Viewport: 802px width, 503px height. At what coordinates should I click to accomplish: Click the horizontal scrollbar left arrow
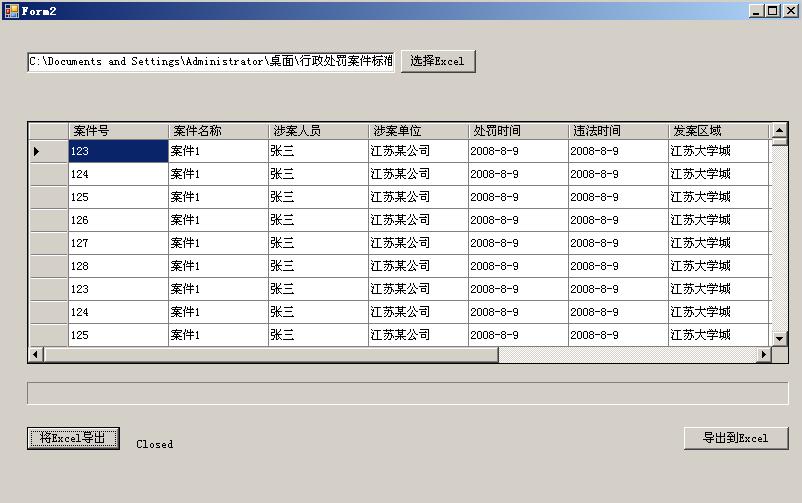[35, 354]
